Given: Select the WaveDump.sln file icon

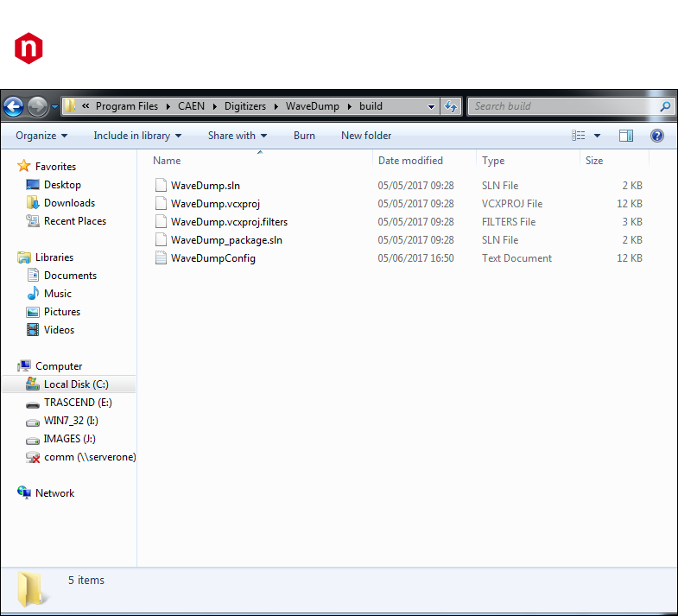Looking at the screenshot, I should pos(161,185).
